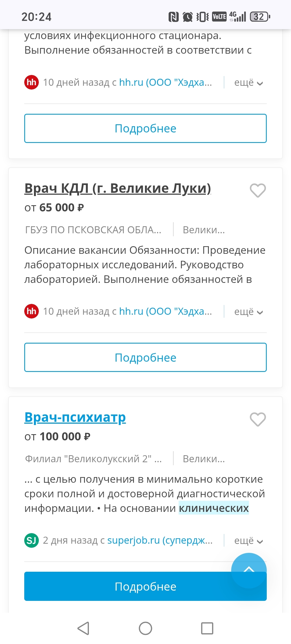This screenshot has width=291, height=644.
Task: Tap the battery indicator in status bar
Action: (x=260, y=17)
